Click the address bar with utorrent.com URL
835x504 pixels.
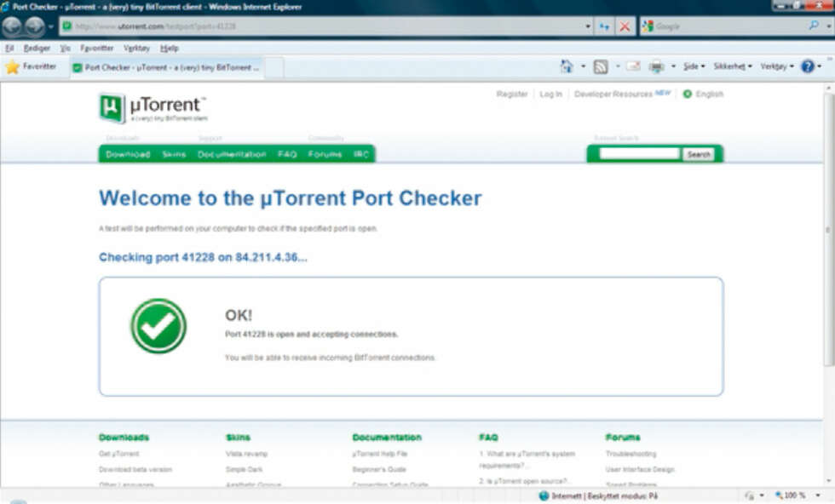point(323,26)
